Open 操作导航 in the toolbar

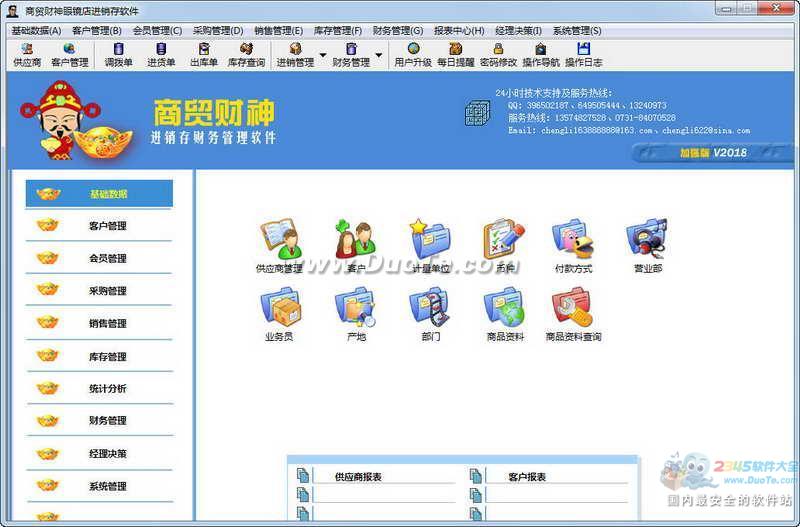pyautogui.click(x=541, y=55)
